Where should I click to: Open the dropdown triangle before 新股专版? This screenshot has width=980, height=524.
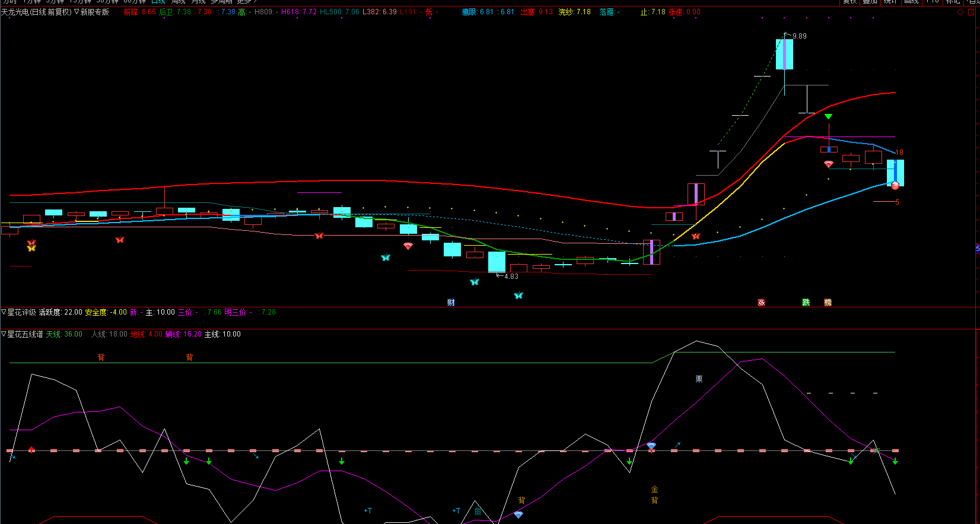click(77, 12)
